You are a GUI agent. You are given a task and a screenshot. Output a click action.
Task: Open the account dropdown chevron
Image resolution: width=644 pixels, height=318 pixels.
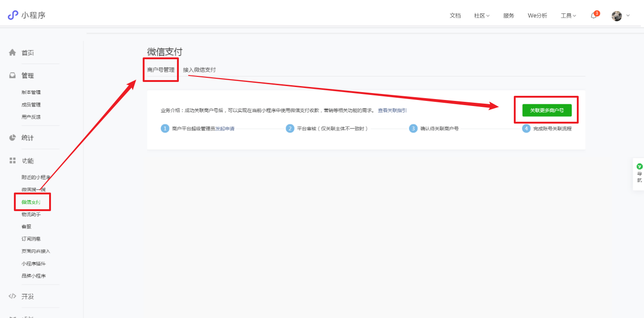[628, 15]
